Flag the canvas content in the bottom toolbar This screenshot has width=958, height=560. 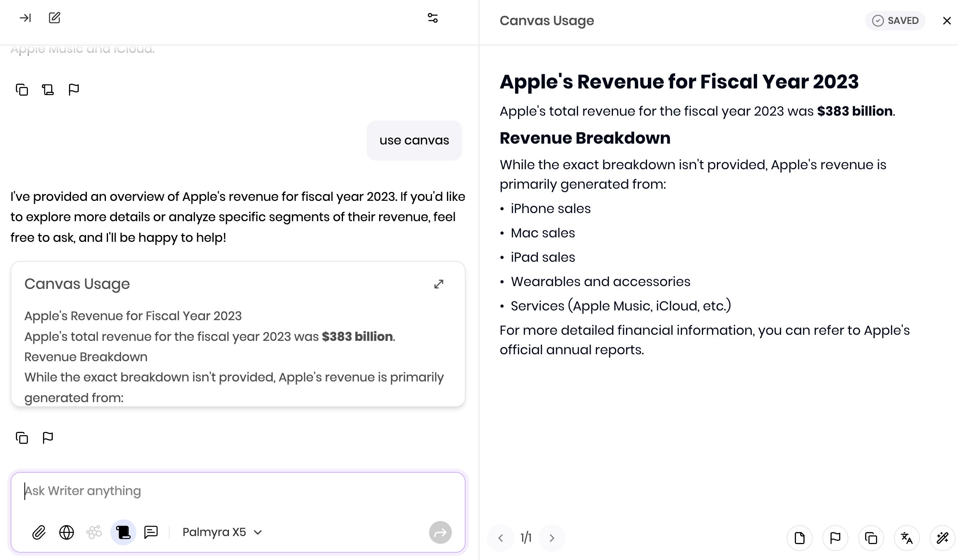pyautogui.click(x=835, y=538)
